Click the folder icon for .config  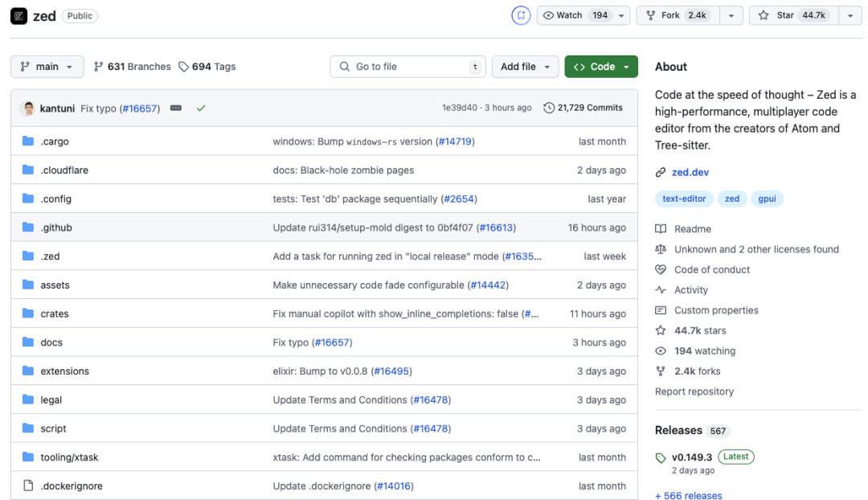(27, 199)
